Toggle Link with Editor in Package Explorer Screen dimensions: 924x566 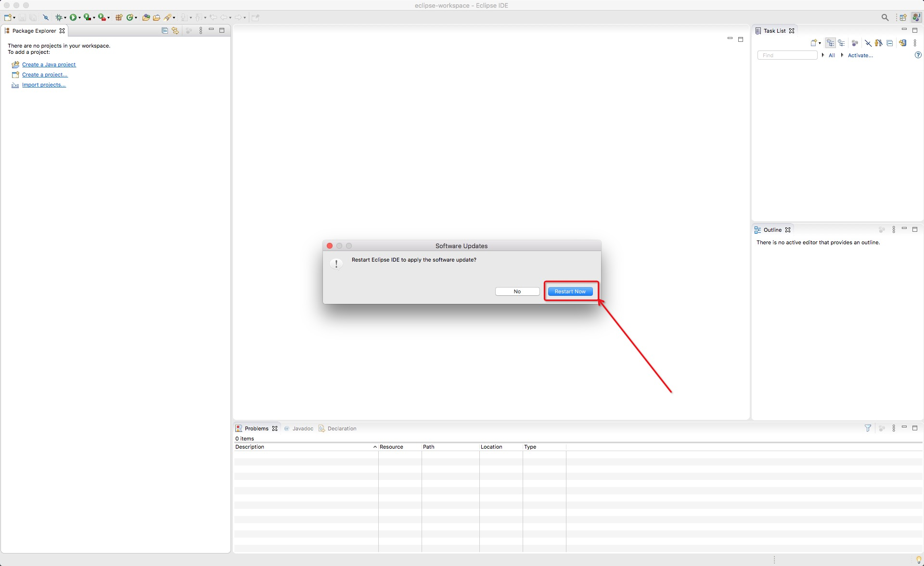pyautogui.click(x=175, y=30)
